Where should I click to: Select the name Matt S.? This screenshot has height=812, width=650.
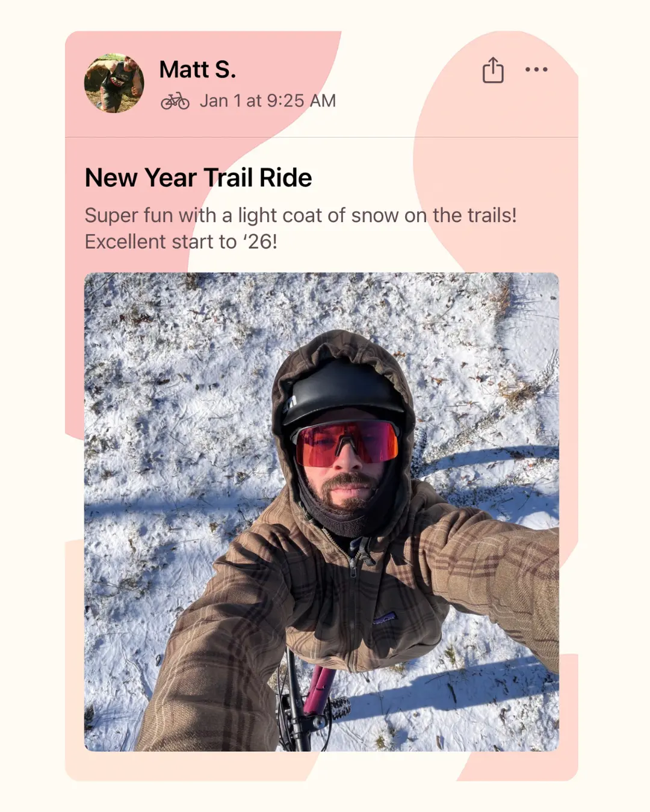click(197, 70)
